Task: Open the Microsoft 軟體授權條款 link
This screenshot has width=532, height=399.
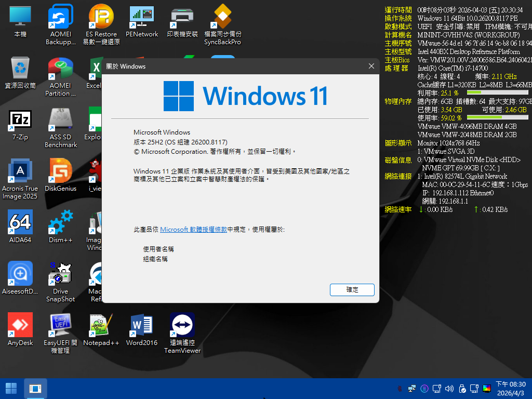Action: coord(193,229)
